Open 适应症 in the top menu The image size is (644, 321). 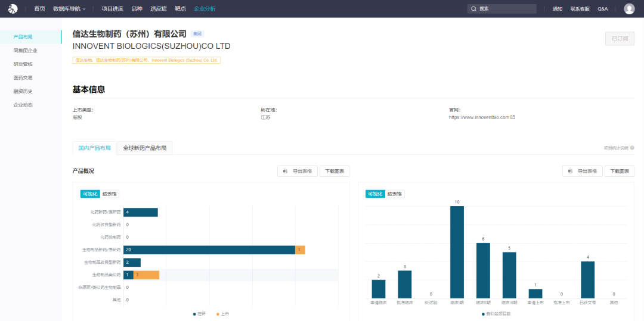tap(159, 8)
